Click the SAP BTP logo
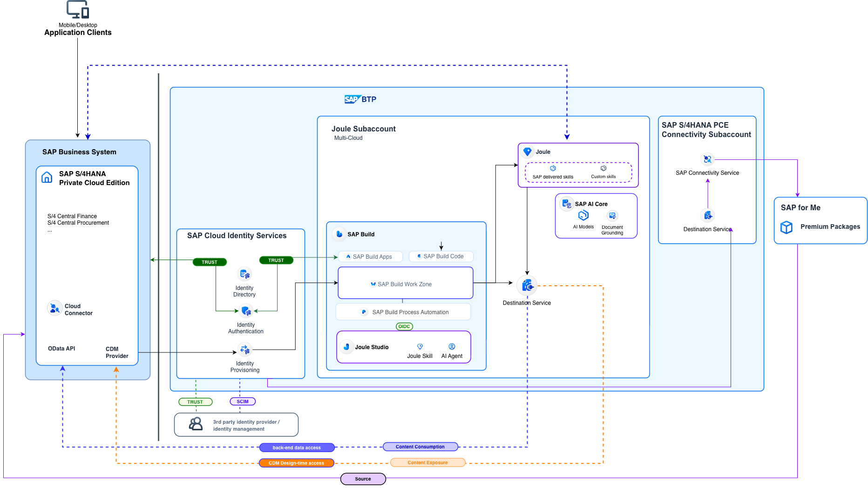 [x=360, y=99]
